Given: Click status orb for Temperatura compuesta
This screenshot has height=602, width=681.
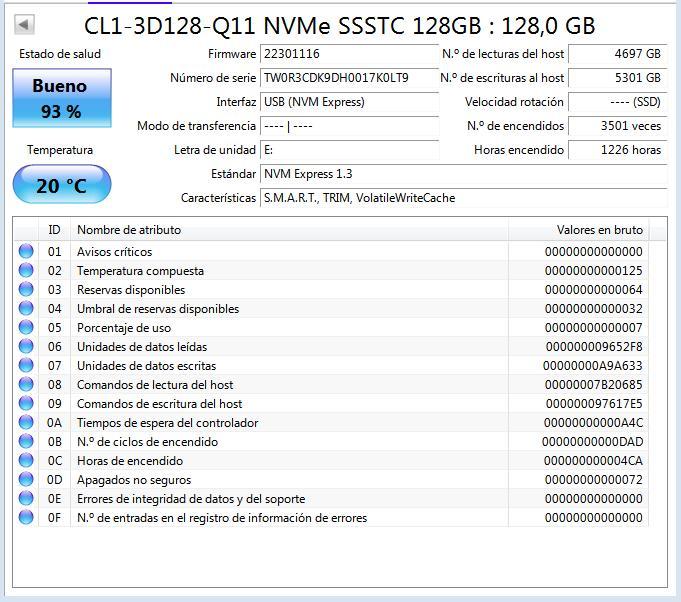Looking at the screenshot, I should click(26, 271).
